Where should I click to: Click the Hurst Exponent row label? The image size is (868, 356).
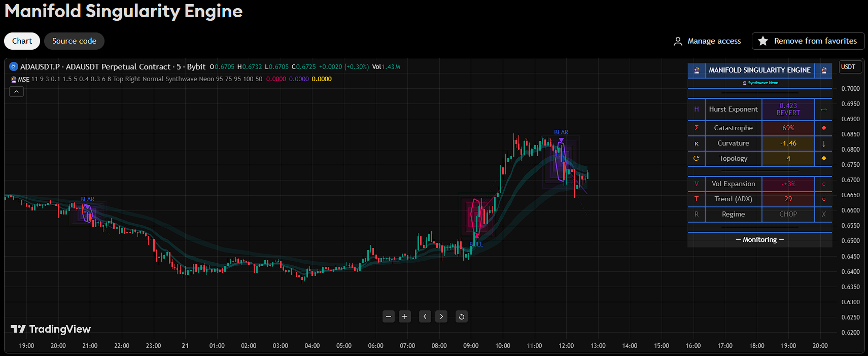pyautogui.click(x=733, y=109)
